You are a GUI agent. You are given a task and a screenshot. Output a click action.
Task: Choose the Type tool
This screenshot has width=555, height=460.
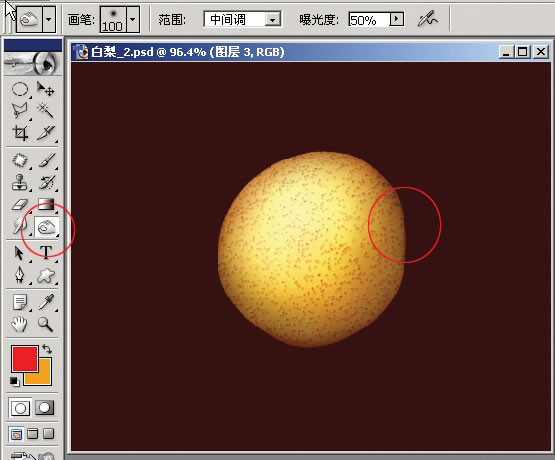(46, 252)
